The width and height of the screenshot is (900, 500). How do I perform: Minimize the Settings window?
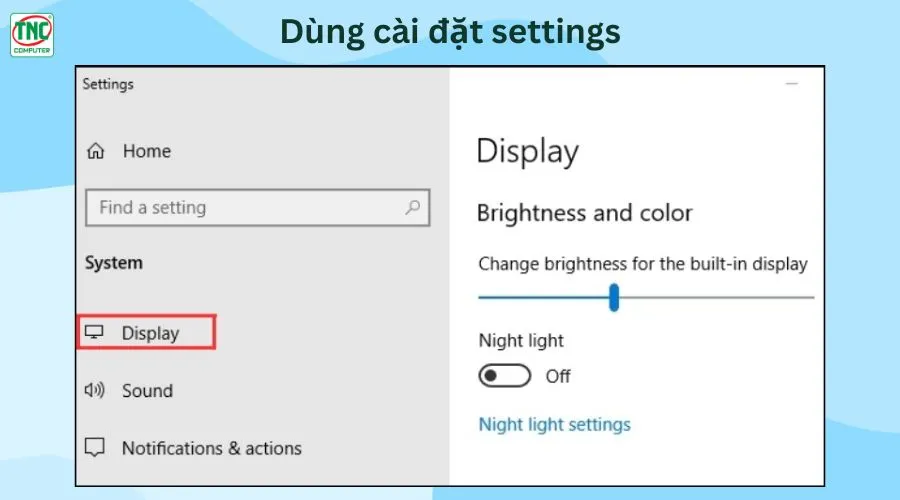coord(792,84)
